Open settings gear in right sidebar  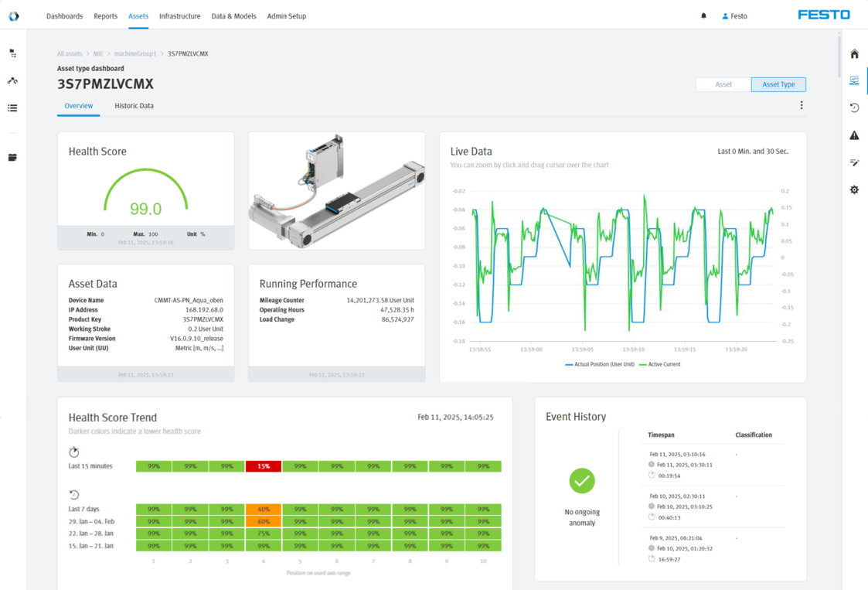click(854, 189)
